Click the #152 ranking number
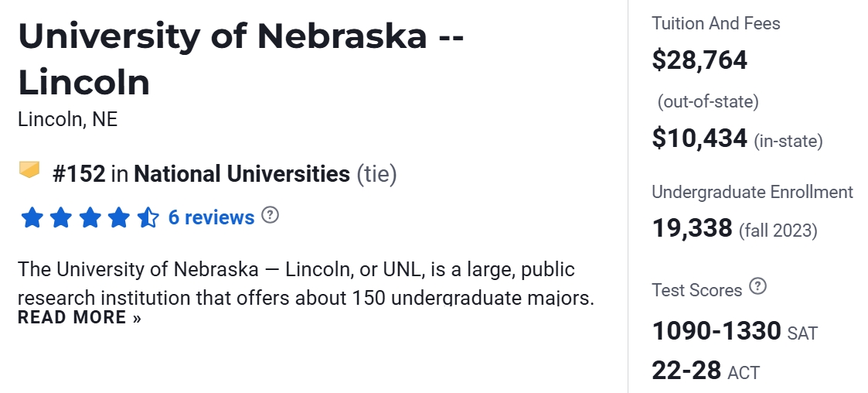Screen dimensions: 868x393 pos(79,174)
